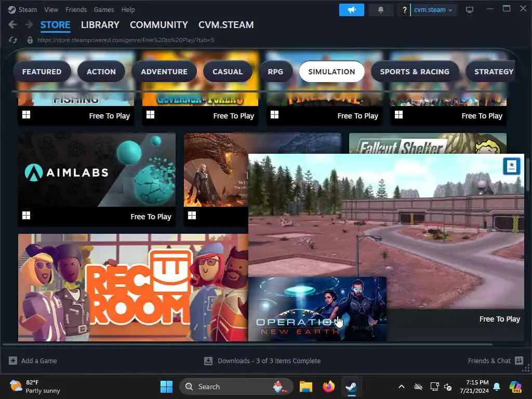Open the CVM.STEAM profile tab
This screenshot has height=399, width=532.
pyautogui.click(x=226, y=25)
